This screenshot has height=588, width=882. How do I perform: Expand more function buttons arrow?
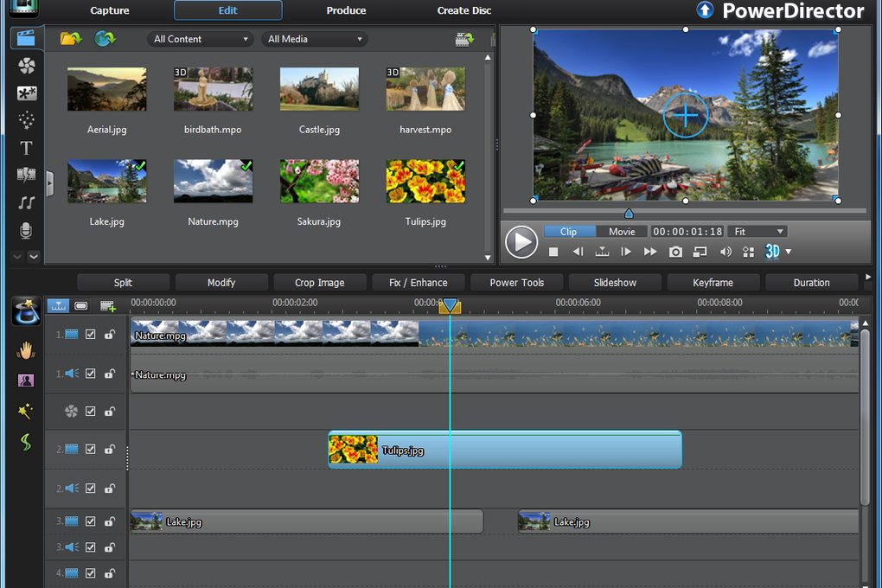[868, 277]
